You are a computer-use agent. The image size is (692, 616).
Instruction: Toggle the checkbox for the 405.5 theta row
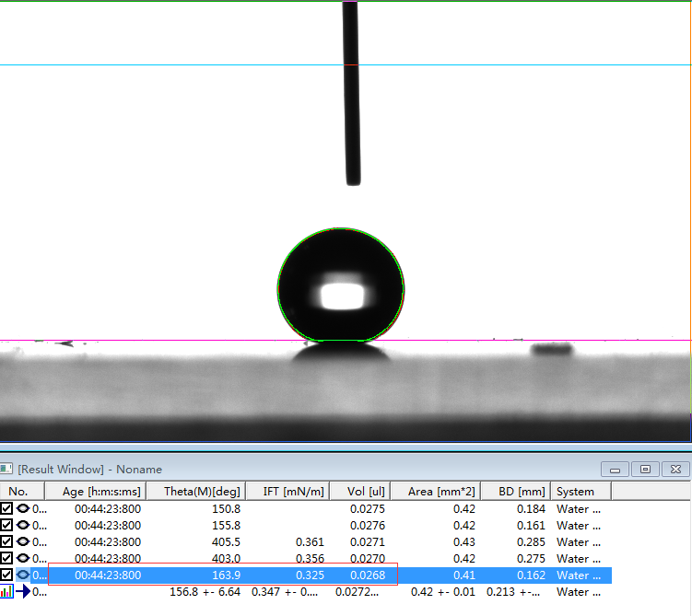point(7,541)
